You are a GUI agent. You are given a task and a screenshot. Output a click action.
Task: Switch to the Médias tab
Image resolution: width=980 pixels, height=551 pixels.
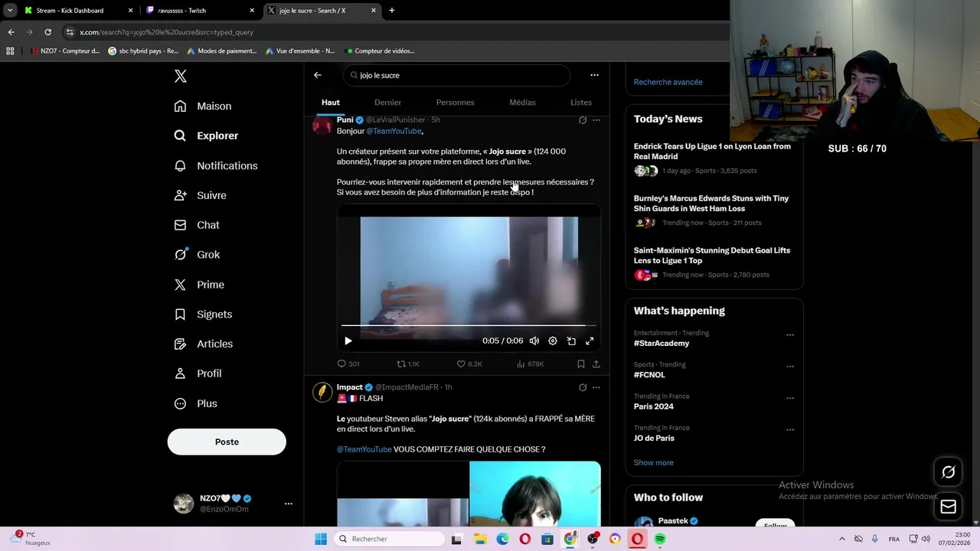tap(522, 103)
